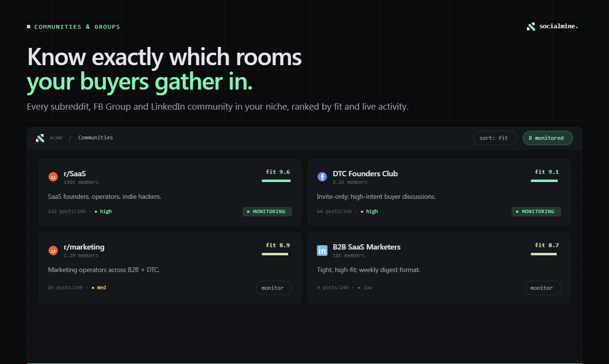The width and height of the screenshot is (609, 364).
Task: Click the 18K members text
Action: click(x=349, y=256)
